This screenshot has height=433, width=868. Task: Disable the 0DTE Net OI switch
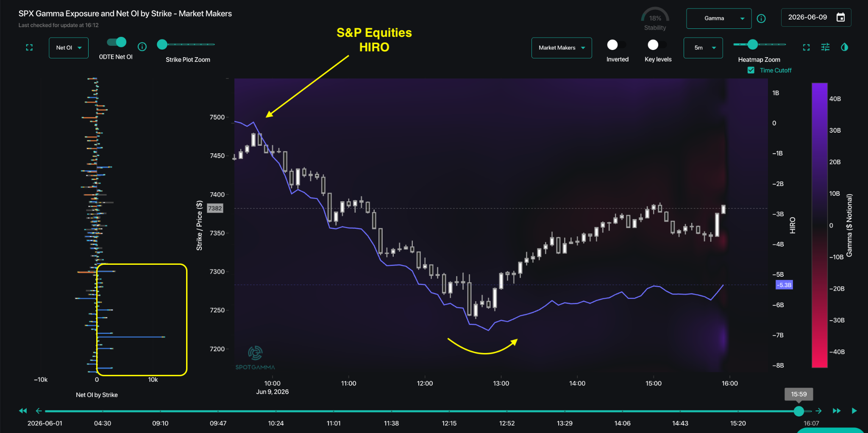click(117, 42)
